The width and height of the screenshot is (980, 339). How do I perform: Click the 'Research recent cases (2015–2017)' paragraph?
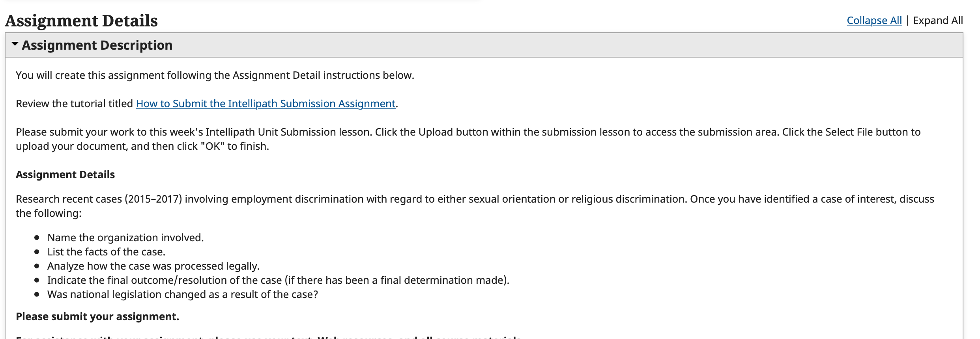click(475, 206)
